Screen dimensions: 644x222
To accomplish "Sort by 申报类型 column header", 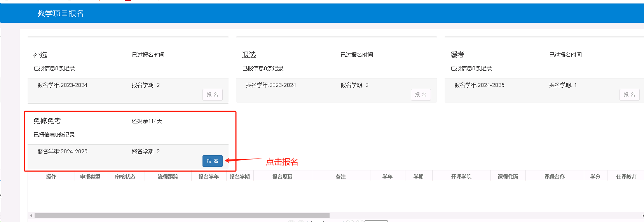I will (x=90, y=177).
